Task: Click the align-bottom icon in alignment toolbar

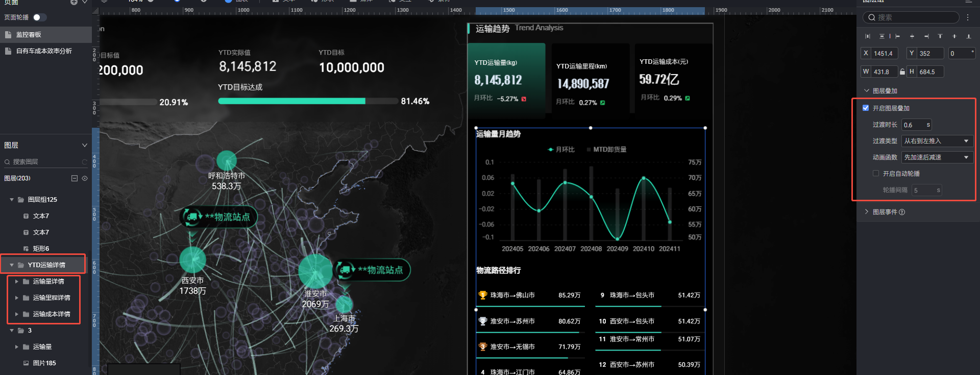Action: coord(969,36)
